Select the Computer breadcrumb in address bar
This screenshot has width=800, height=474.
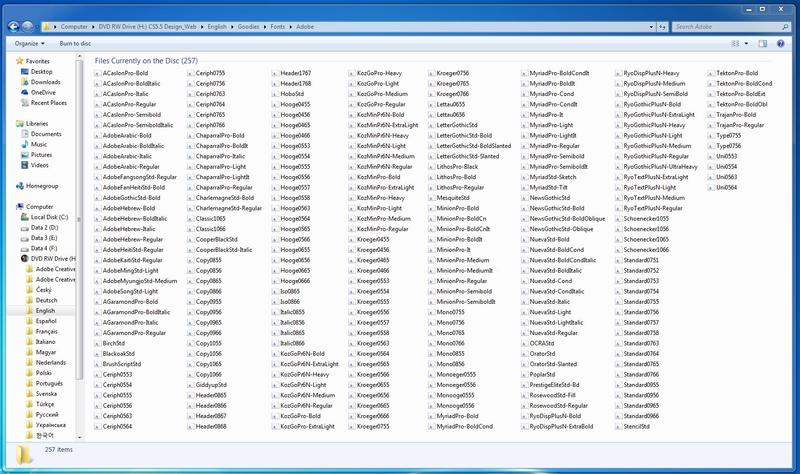coord(74,27)
